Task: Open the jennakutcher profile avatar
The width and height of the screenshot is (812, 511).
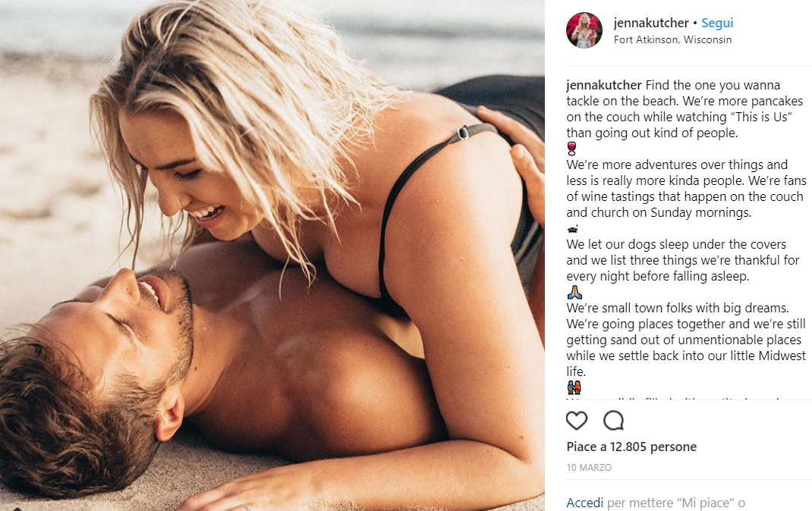Action: pos(584,30)
